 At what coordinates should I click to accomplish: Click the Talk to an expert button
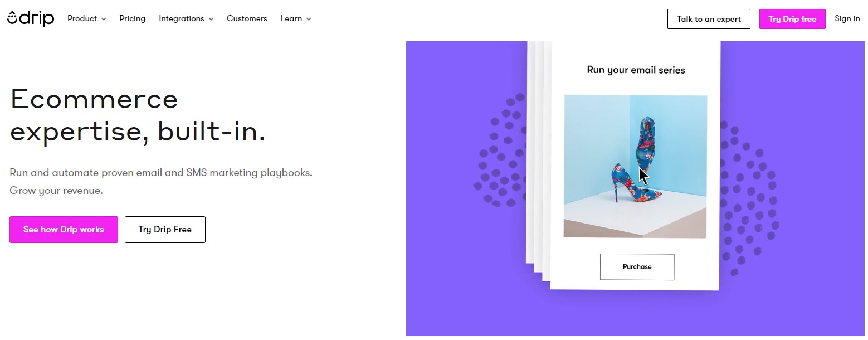click(x=709, y=19)
